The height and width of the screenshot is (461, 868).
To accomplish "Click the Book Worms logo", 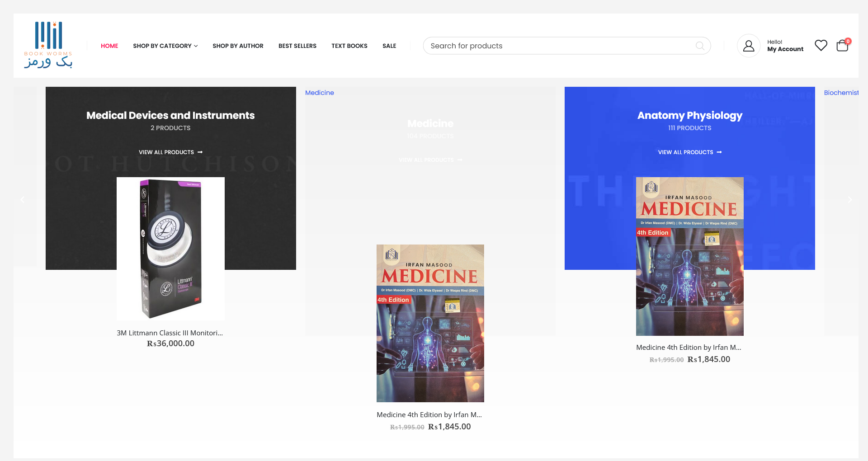I will pyautogui.click(x=48, y=45).
